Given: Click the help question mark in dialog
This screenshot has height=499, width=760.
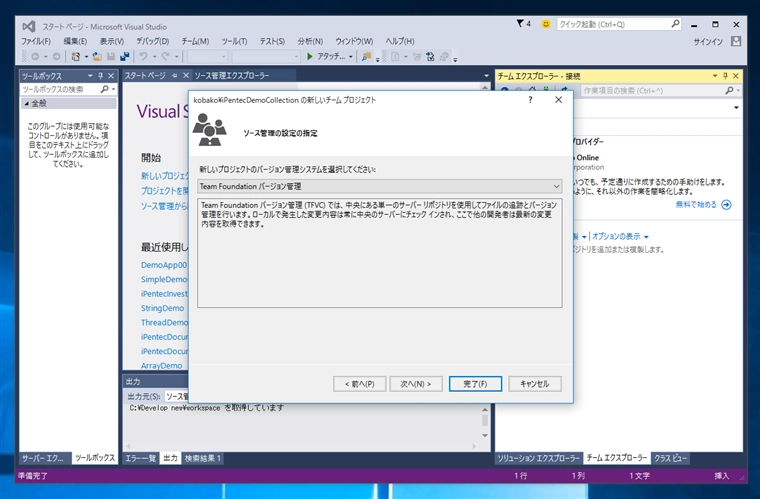Looking at the screenshot, I should point(530,100).
